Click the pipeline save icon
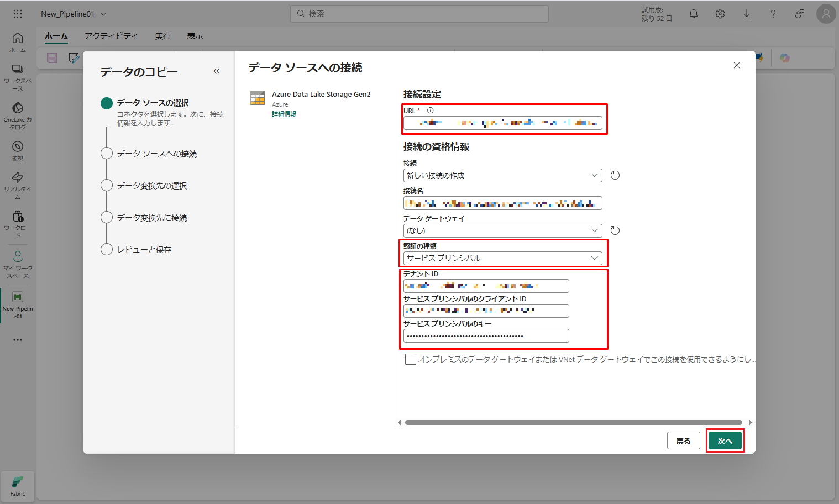This screenshot has width=839, height=504. pos(52,58)
